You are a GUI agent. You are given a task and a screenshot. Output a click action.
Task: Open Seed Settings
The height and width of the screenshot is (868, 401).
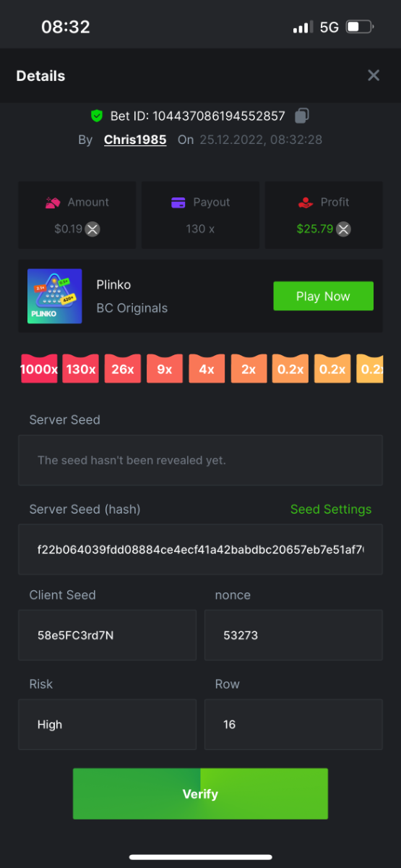click(331, 509)
